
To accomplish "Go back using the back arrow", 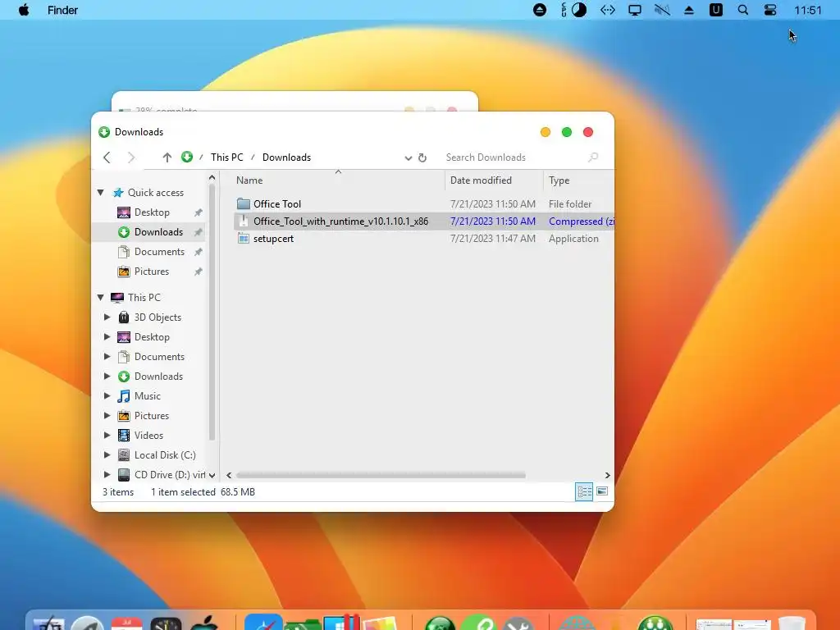I will pyautogui.click(x=107, y=157).
